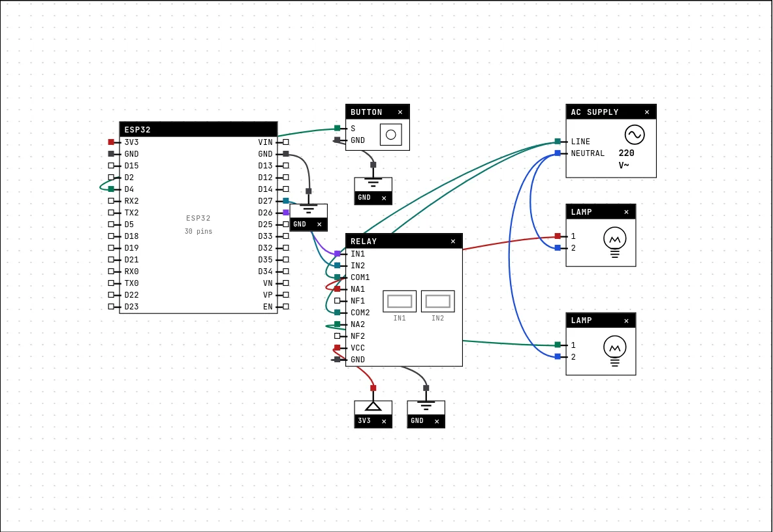Click the 3V3 power triangle symbol
This screenshot has width=773, height=532.
(373, 407)
